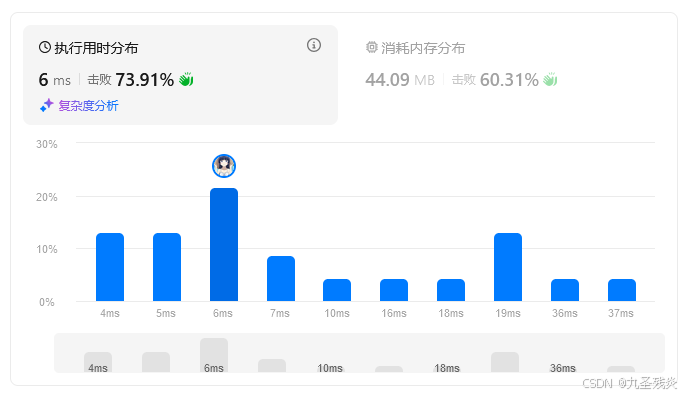This screenshot has height=397, width=686.
Task: Select the 36ms bar in chart
Action: [x=565, y=290]
